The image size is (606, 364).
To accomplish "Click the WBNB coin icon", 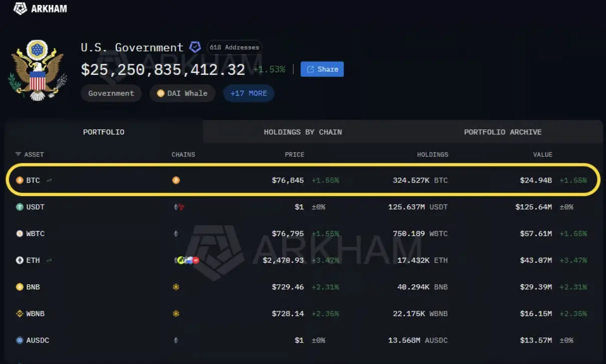I will 20,314.
